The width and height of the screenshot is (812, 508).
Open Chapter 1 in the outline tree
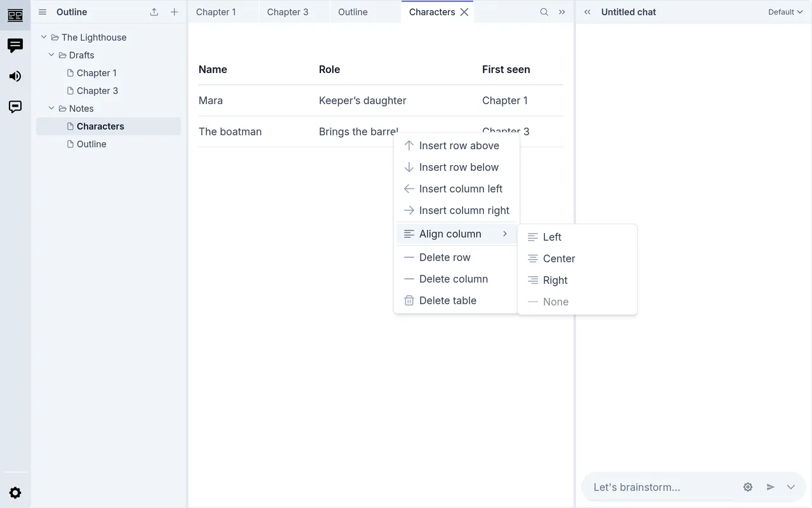click(108, 73)
